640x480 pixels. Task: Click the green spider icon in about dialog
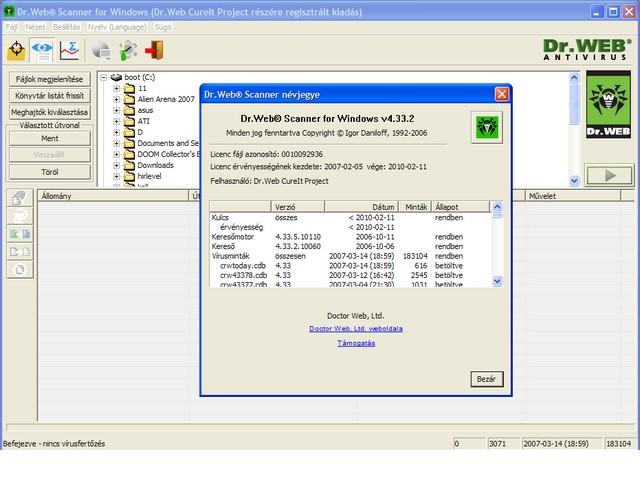487,127
